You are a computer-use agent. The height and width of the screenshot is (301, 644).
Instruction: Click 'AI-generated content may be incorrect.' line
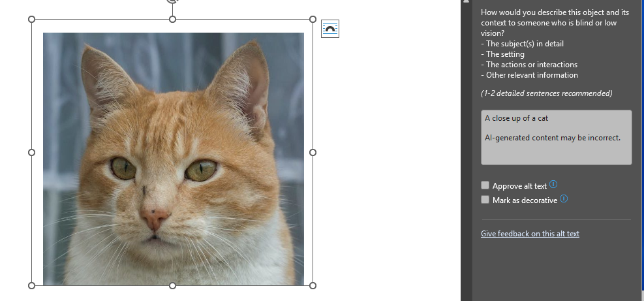tap(553, 138)
